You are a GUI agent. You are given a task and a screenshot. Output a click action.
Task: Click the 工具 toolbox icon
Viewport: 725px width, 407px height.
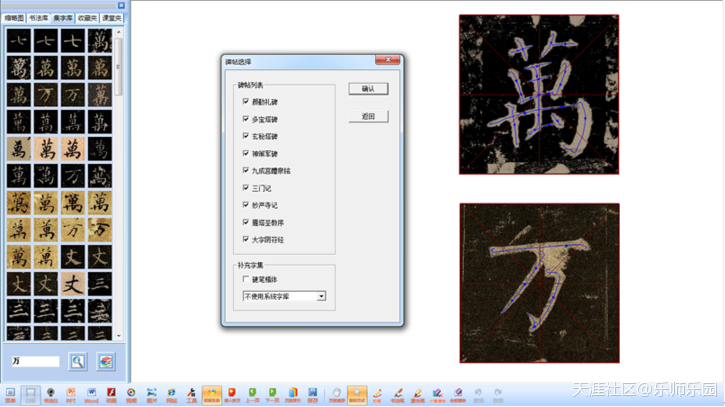coord(190,392)
